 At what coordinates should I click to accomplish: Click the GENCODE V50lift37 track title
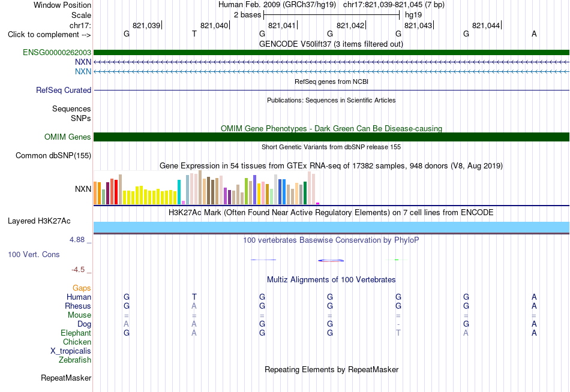tap(331, 44)
